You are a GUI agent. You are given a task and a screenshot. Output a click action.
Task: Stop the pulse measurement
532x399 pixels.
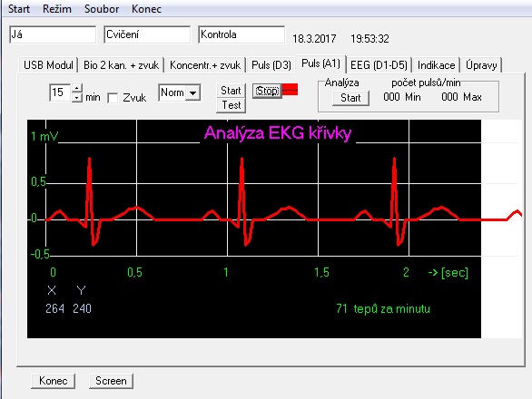(x=267, y=91)
